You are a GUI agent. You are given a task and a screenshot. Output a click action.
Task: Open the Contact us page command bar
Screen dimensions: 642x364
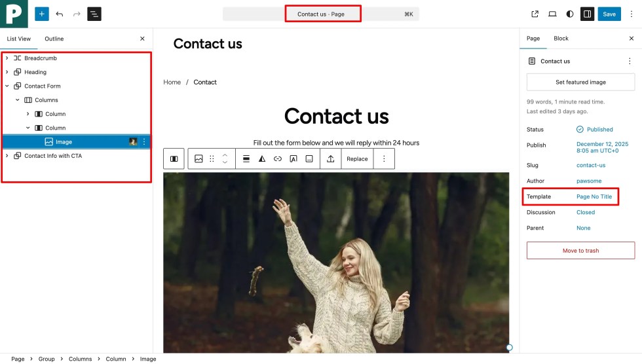tap(321, 14)
